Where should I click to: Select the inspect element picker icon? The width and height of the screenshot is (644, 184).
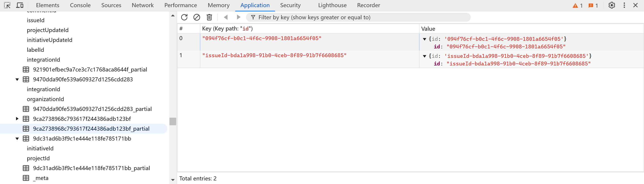click(7, 5)
